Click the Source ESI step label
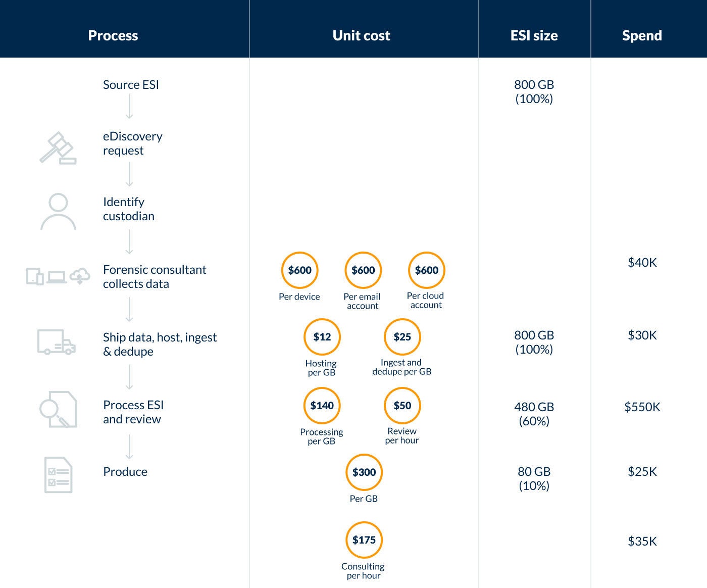The height and width of the screenshot is (588, 707). [131, 85]
